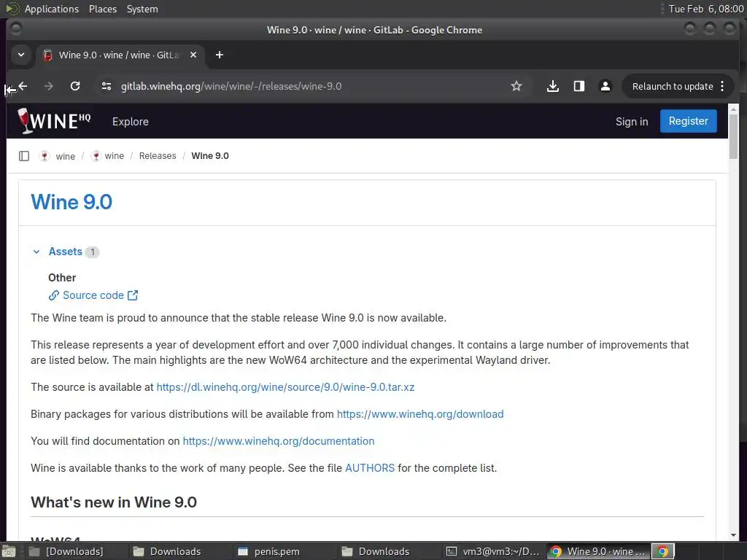Open the AUTHORS file link
The height and width of the screenshot is (560, 747).
click(370, 468)
